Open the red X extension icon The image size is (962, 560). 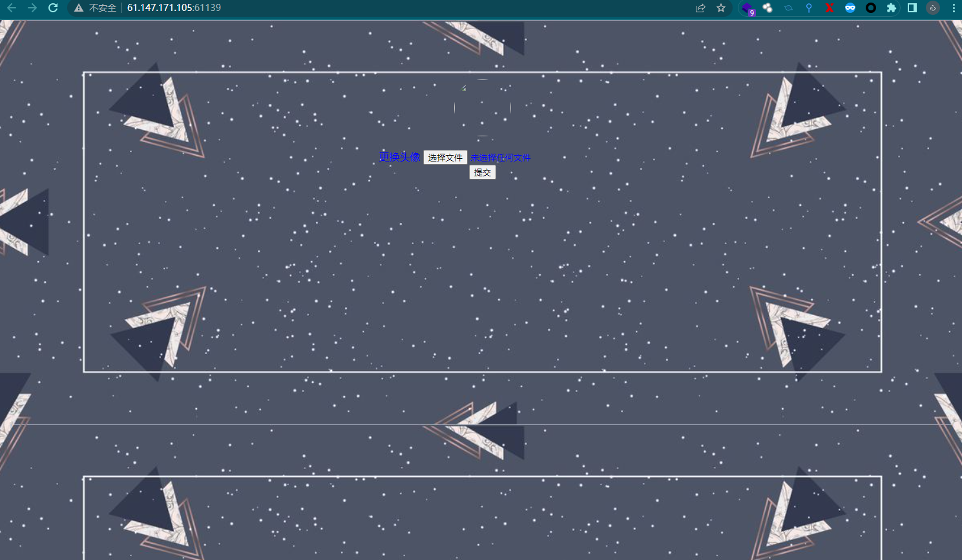pos(830,8)
